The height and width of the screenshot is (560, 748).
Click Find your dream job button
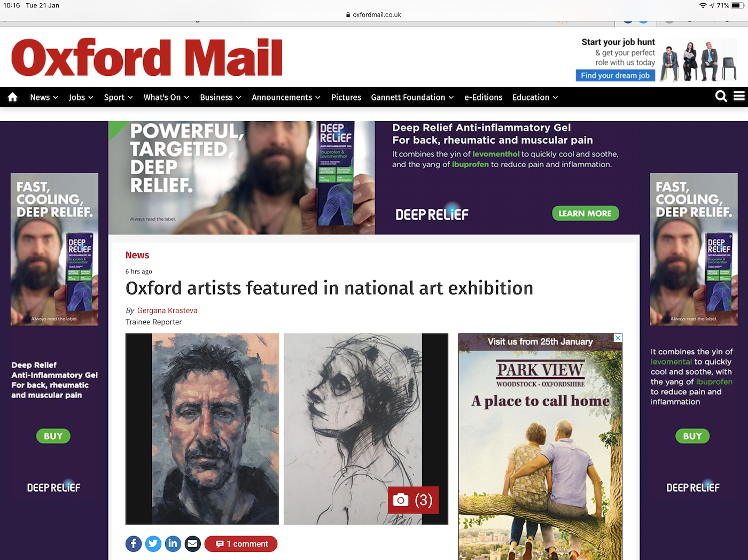[x=615, y=75]
